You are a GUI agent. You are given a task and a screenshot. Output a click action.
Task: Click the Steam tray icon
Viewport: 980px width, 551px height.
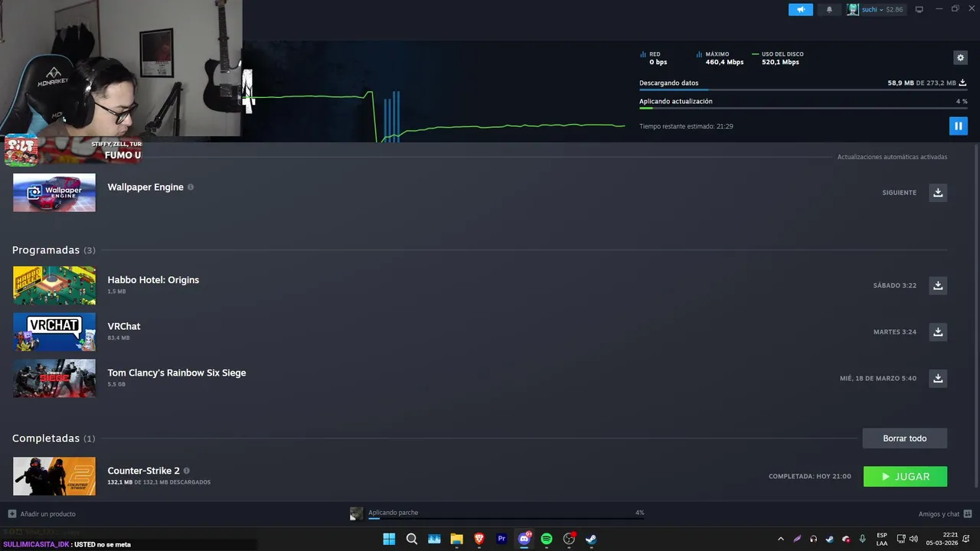(x=829, y=539)
